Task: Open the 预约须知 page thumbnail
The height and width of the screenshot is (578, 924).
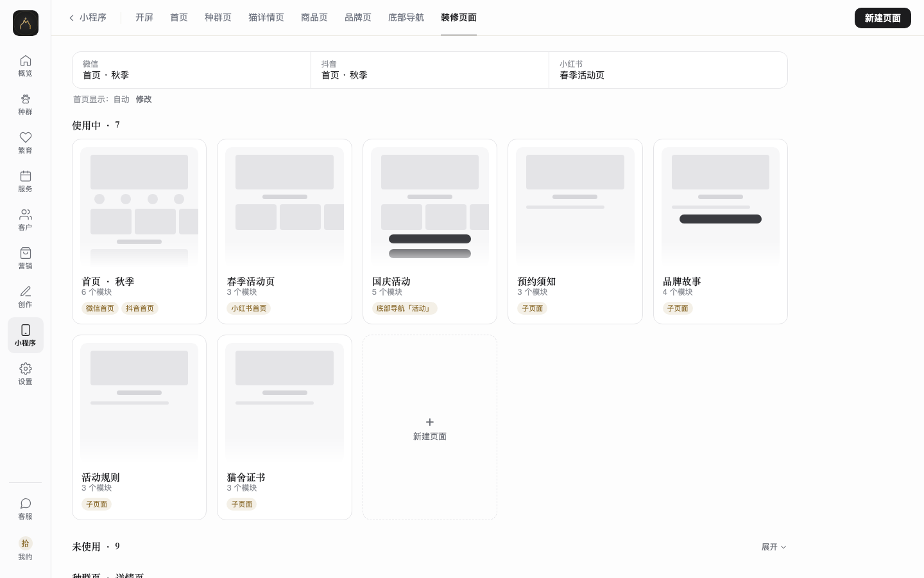Action: (x=575, y=206)
